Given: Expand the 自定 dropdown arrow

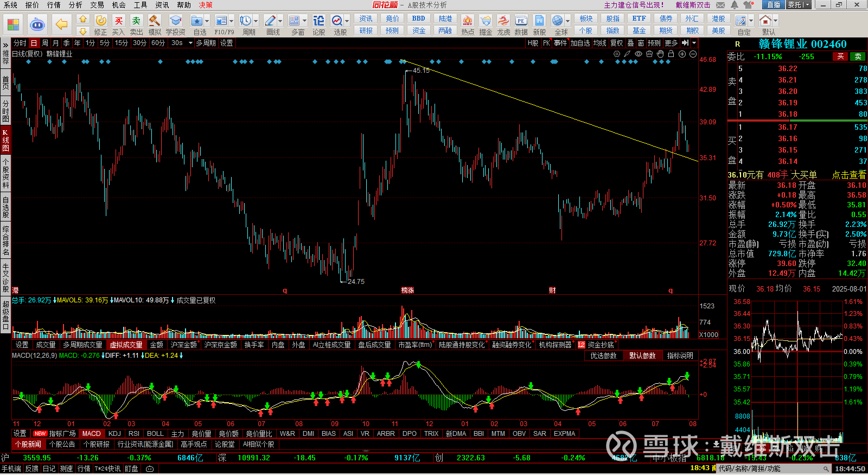Looking at the screenshot, I should (751, 21).
